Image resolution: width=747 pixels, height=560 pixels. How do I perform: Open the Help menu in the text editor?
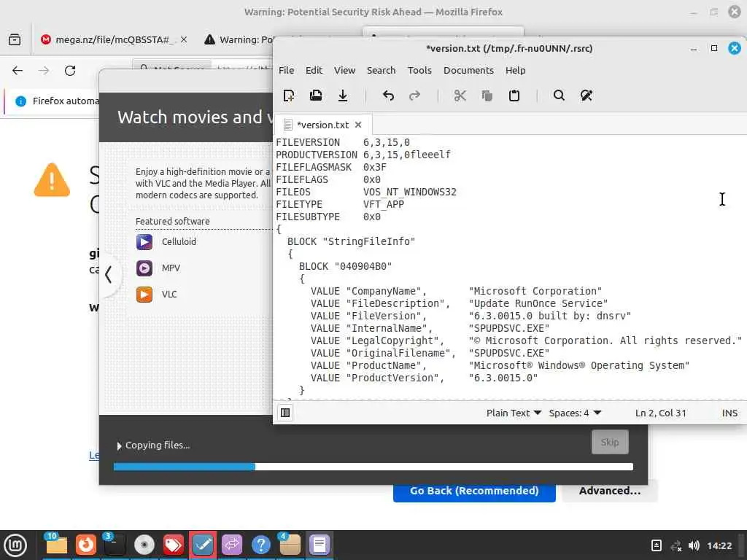516,70
